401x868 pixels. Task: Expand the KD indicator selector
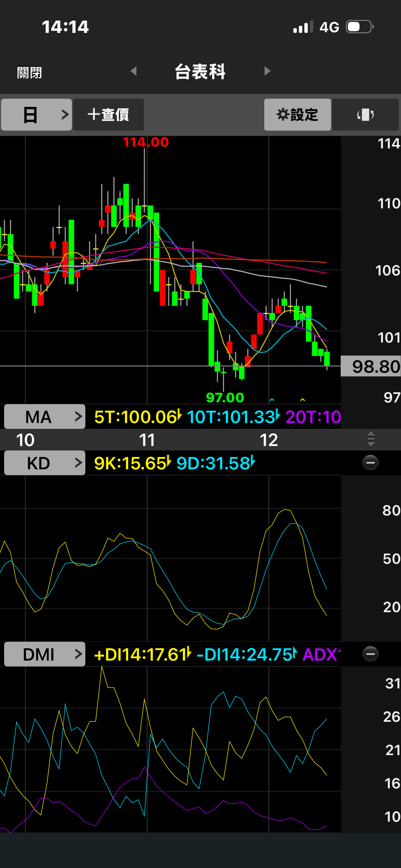pyautogui.click(x=45, y=463)
